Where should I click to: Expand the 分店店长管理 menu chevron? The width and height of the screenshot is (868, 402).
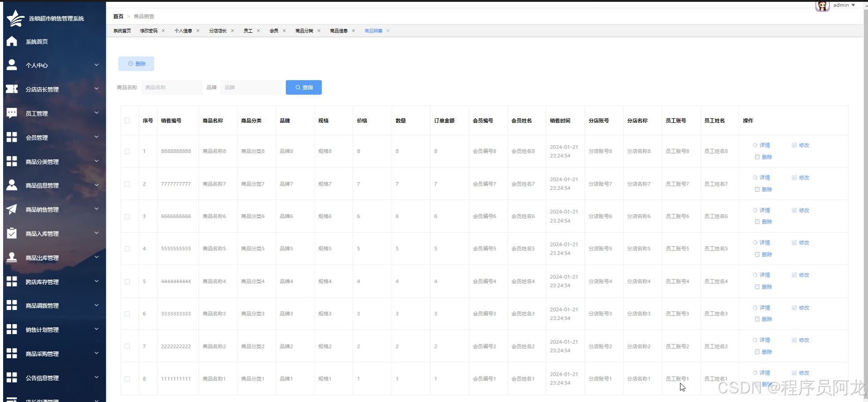(97, 89)
